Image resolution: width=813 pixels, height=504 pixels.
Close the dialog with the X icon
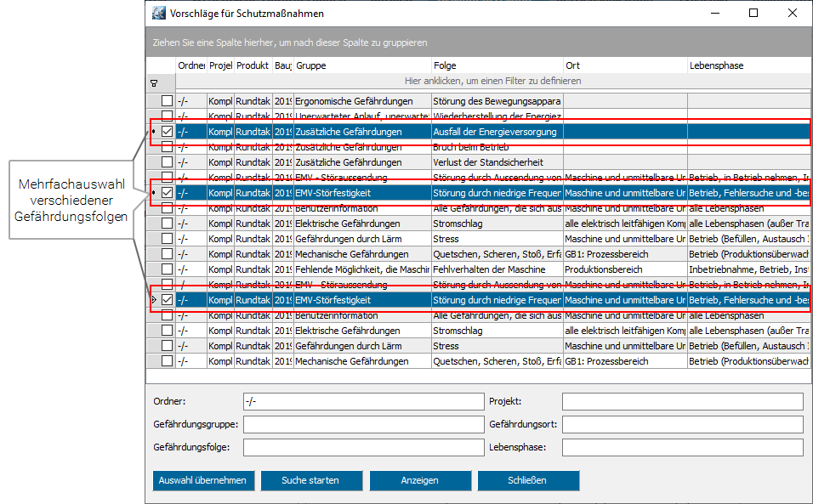(792, 14)
